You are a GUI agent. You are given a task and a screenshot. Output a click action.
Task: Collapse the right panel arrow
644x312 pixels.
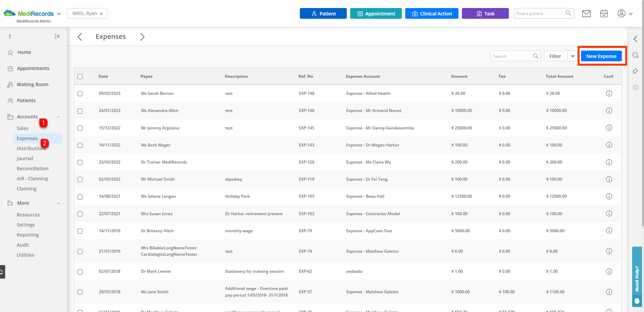(636, 39)
